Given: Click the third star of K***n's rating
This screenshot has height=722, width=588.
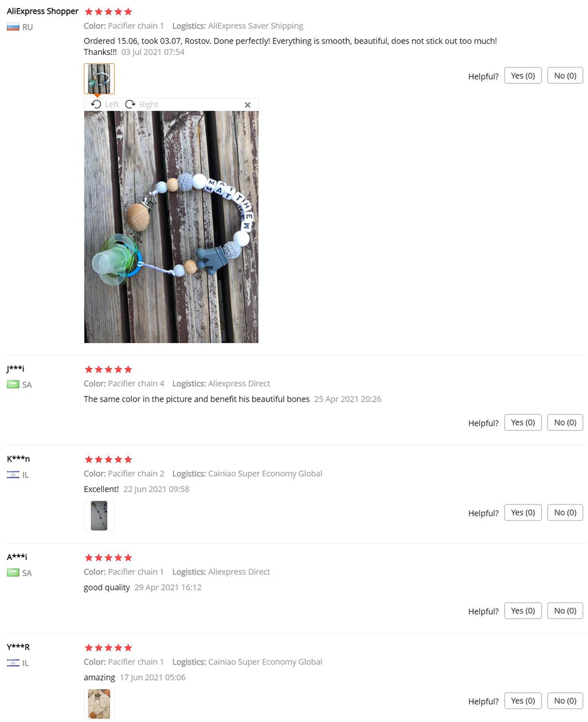Looking at the screenshot, I should (x=108, y=459).
